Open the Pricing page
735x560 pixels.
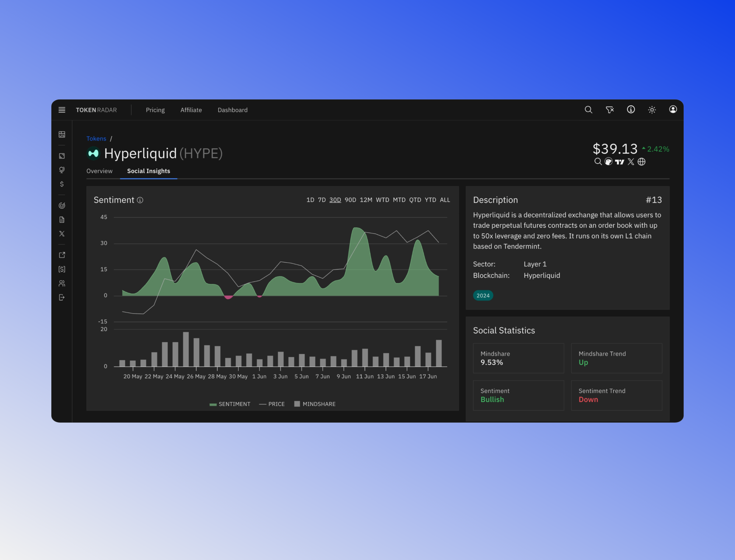pyautogui.click(x=155, y=110)
